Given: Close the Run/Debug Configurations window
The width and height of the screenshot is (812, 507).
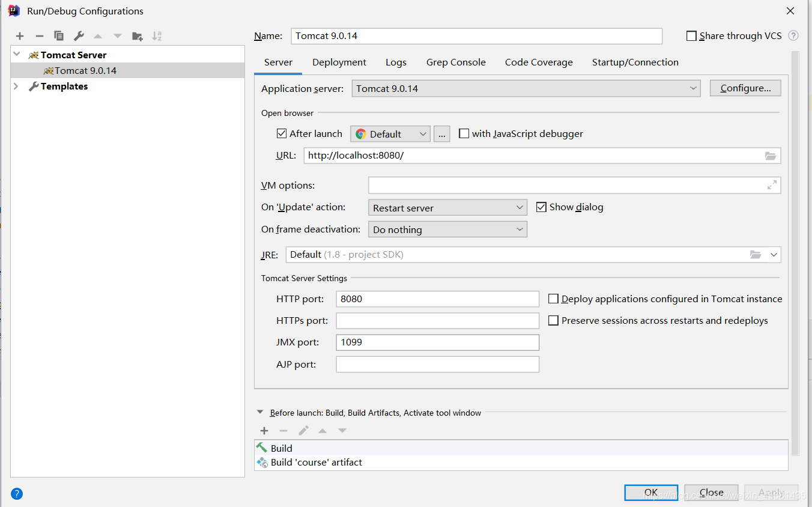Looking at the screenshot, I should click(x=790, y=11).
